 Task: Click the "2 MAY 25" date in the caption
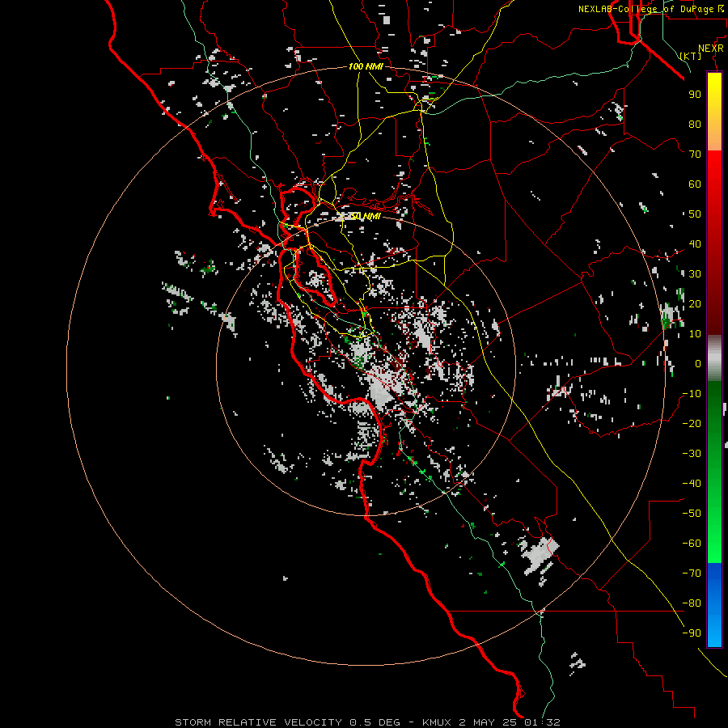488,722
